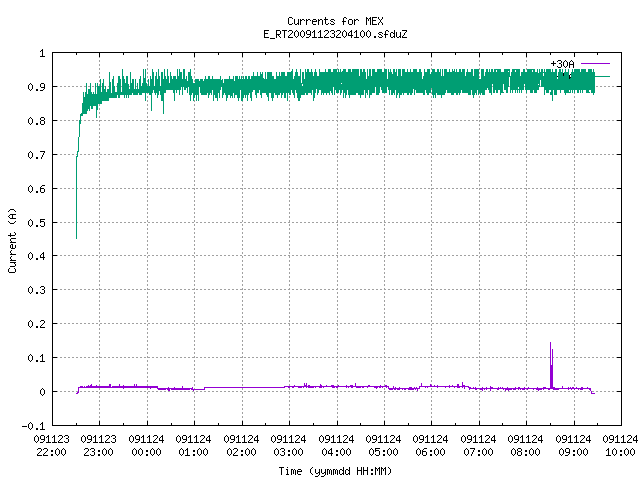The width and height of the screenshot is (640, 480).
Task: Click the y-axis tick label "0"
Action: point(42,392)
